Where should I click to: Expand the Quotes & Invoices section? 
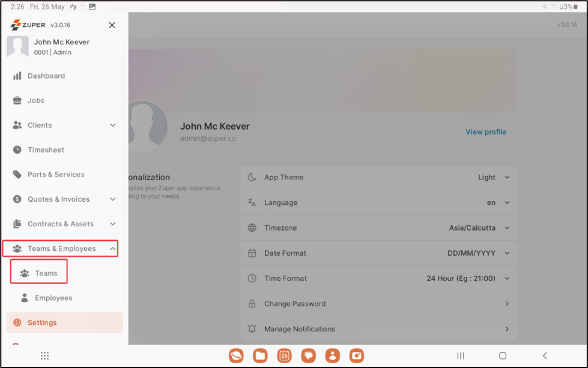[x=113, y=199]
